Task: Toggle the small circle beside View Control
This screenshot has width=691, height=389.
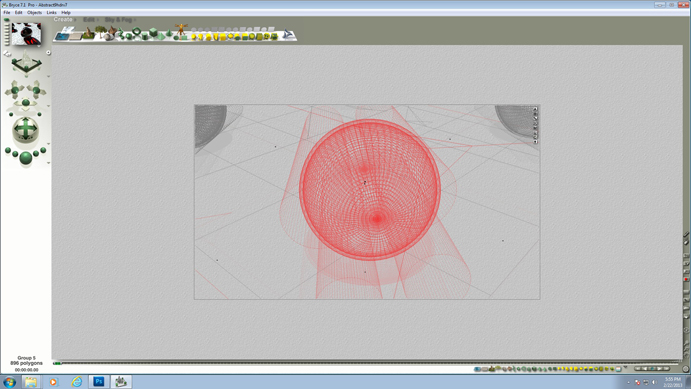Action: [48, 52]
